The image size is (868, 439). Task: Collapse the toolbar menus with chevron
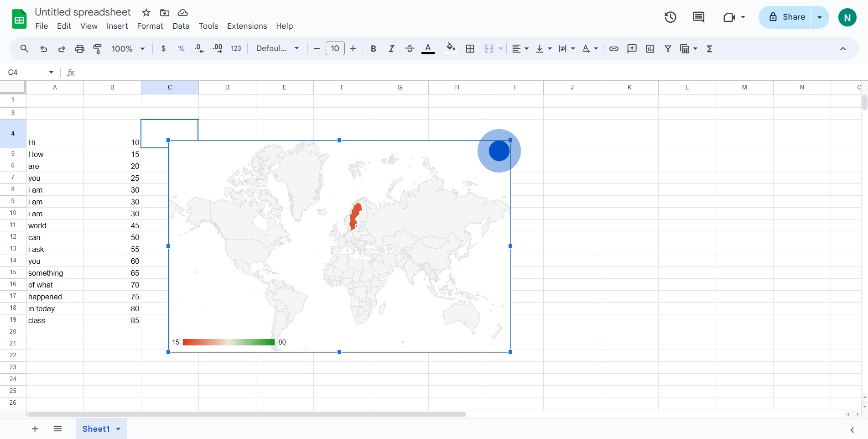[x=843, y=48]
